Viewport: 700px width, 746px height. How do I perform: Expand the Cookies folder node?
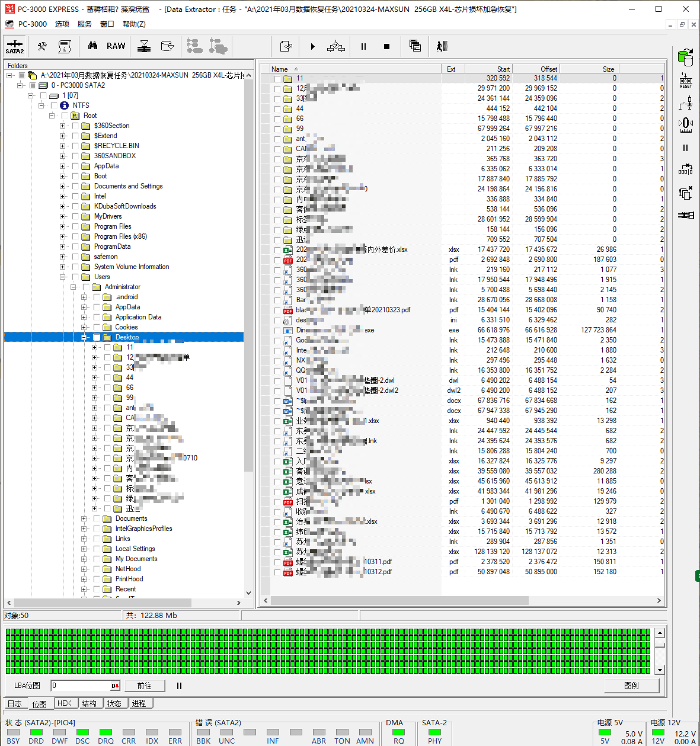point(84,327)
